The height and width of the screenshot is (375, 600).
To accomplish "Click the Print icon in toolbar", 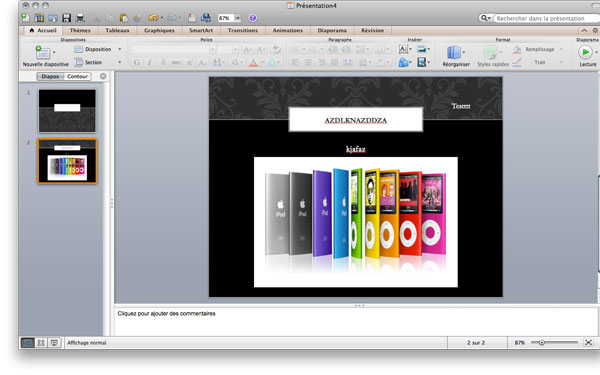I will [x=80, y=18].
